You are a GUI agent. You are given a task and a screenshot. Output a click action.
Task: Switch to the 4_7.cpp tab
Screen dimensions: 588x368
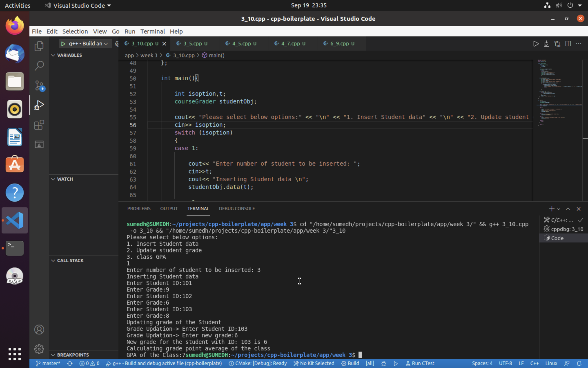point(292,44)
